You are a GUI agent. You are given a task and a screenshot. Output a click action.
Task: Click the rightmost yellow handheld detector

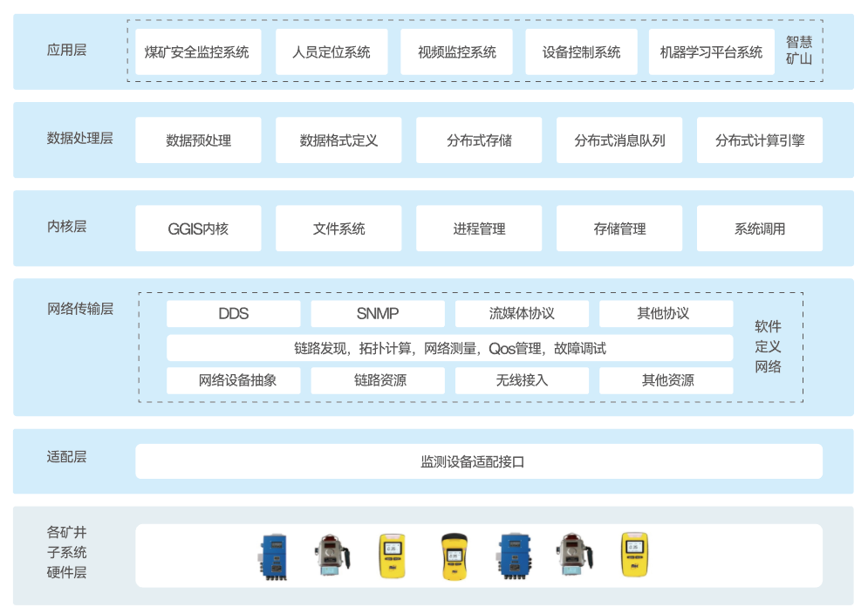point(633,555)
